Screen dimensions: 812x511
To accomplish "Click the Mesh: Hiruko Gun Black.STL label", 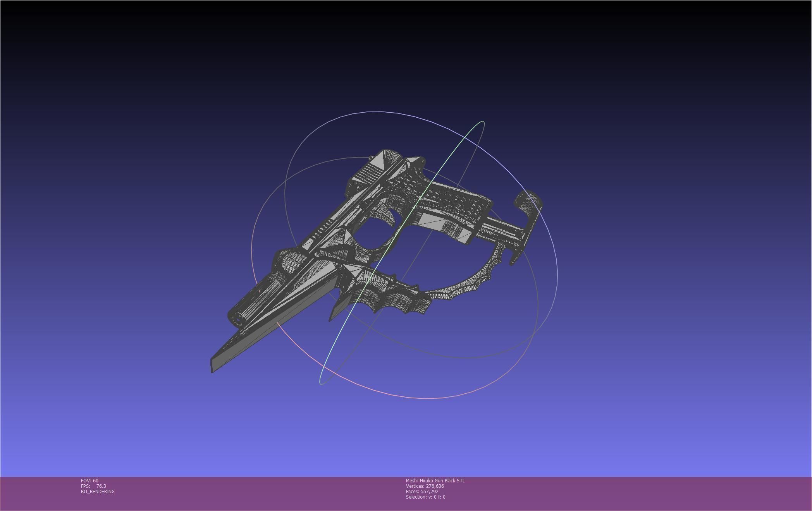I will tap(435, 480).
